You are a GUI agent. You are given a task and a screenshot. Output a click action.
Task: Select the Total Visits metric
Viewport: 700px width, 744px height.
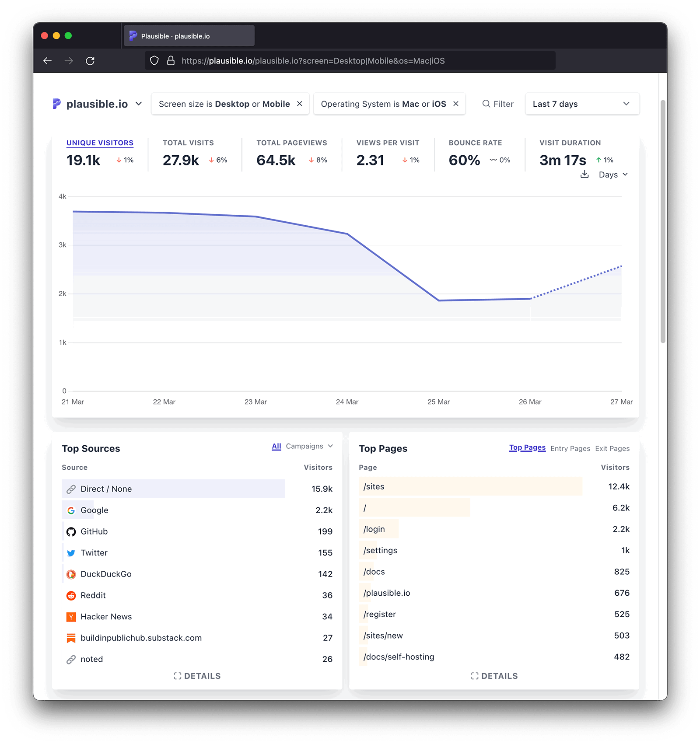[x=188, y=143]
